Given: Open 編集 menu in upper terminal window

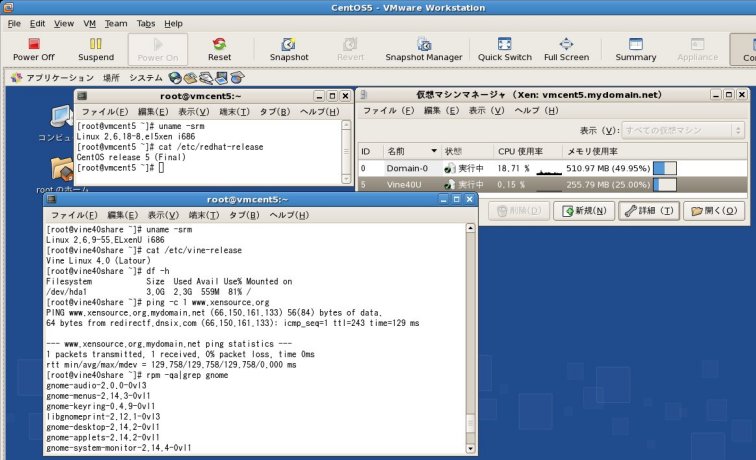Looking at the screenshot, I should (153, 112).
